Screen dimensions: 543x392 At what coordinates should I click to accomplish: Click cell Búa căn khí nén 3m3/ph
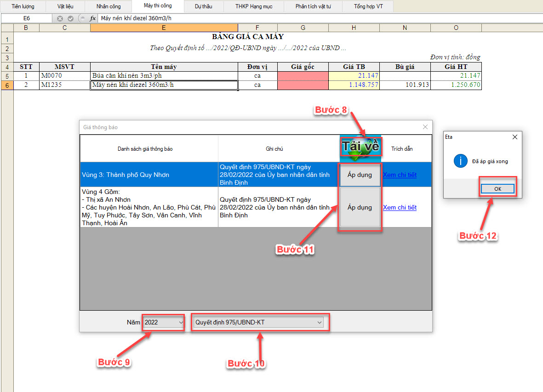(x=164, y=76)
